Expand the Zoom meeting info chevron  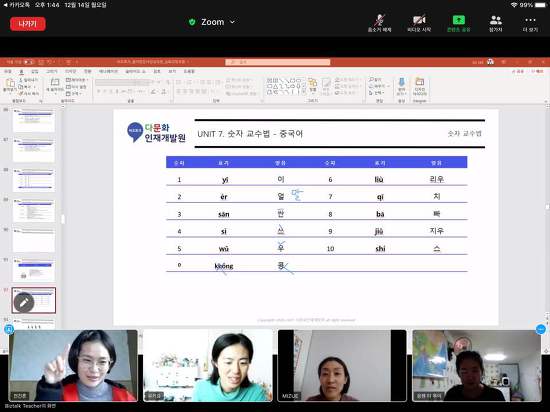(232, 22)
